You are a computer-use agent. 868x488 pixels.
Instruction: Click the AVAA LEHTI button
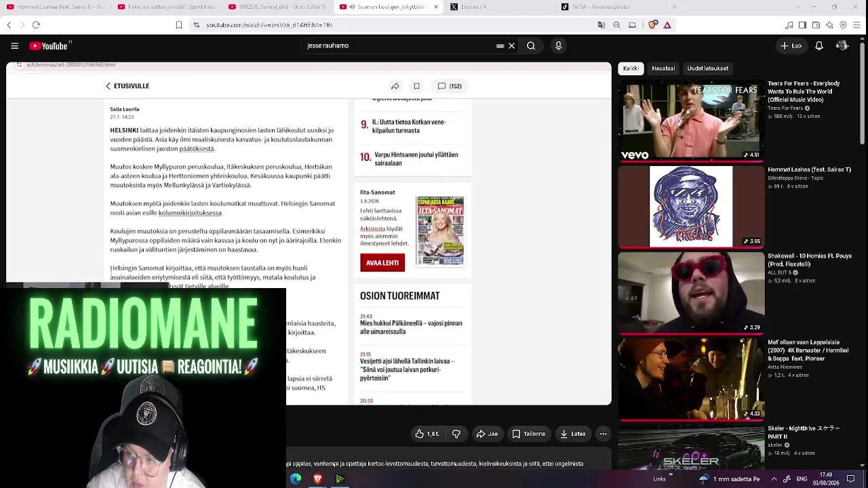pyautogui.click(x=382, y=263)
